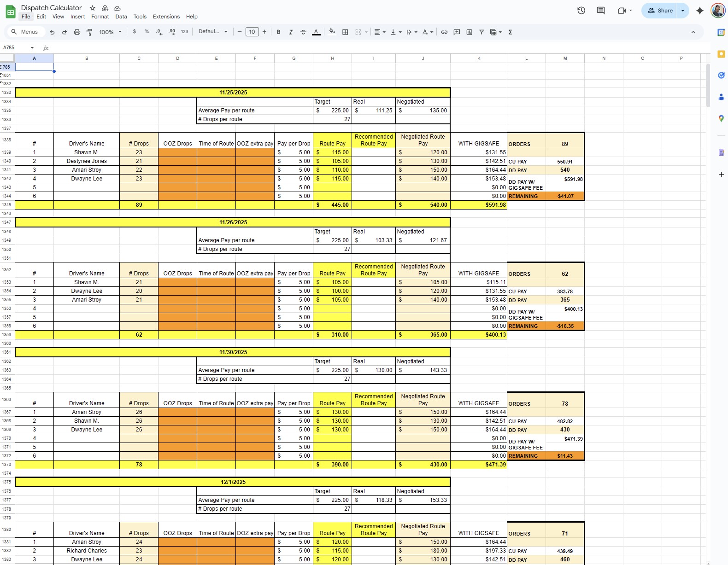Image resolution: width=728 pixels, height=565 pixels.
Task: Click the font size input field
Action: pos(252,32)
